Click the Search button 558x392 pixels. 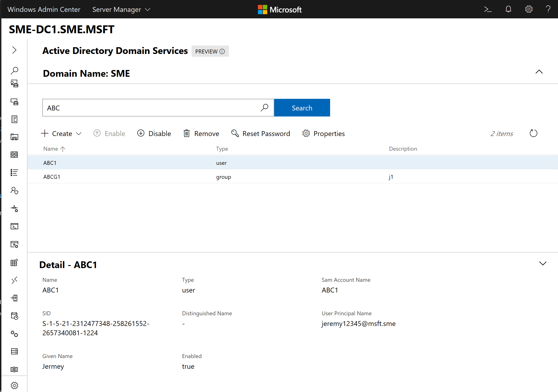pyautogui.click(x=302, y=108)
